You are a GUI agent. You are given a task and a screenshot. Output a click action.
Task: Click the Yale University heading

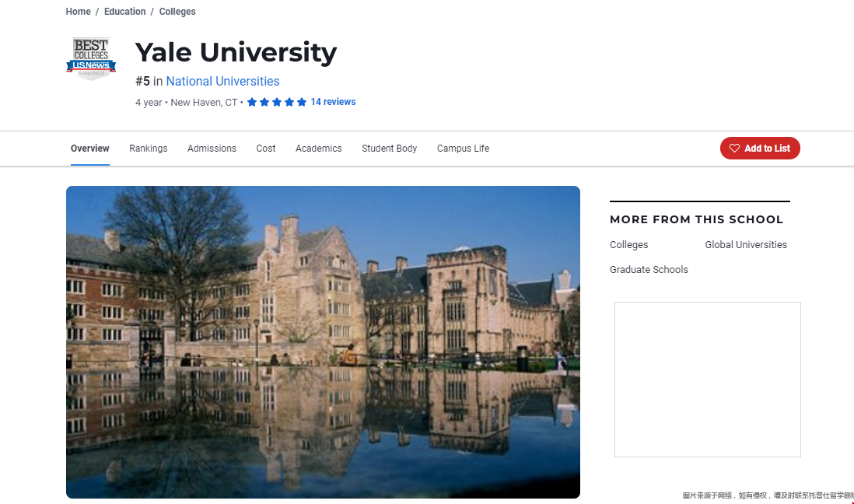[236, 52]
